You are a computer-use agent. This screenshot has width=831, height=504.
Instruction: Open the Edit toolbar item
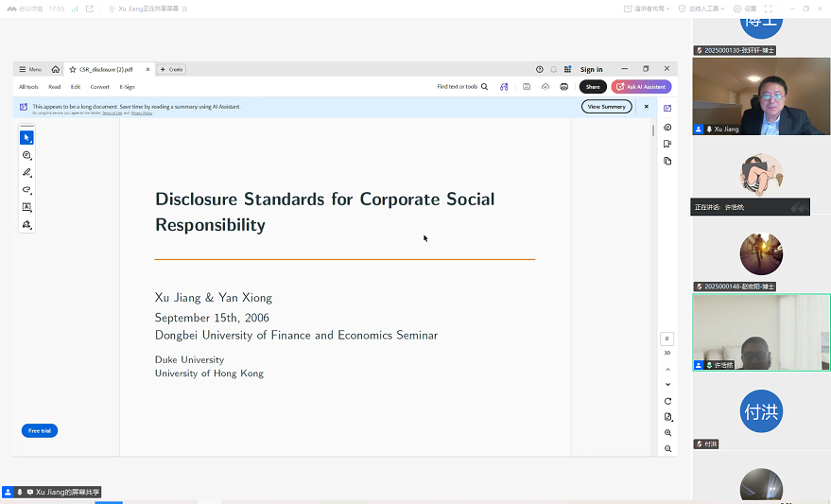tap(76, 87)
